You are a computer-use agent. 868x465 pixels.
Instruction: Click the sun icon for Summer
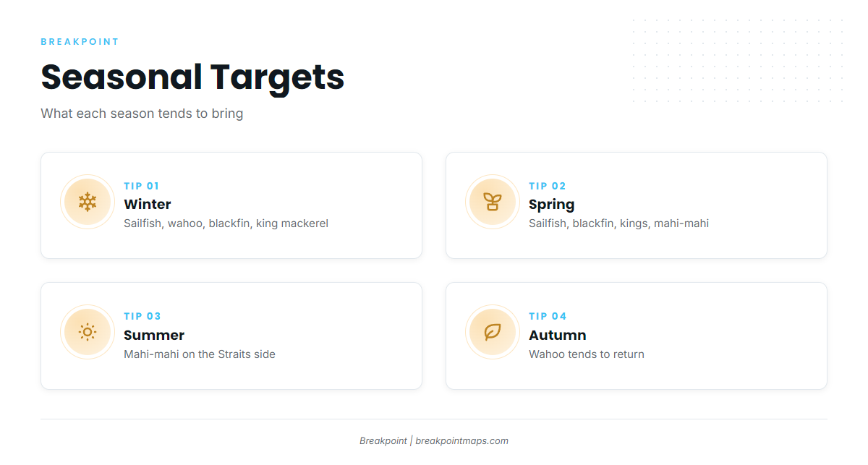pos(88,332)
